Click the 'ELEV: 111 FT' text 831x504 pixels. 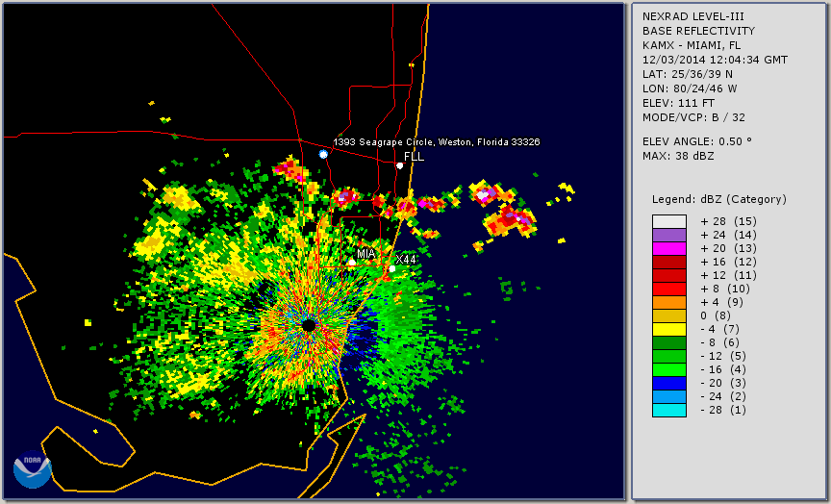click(678, 103)
